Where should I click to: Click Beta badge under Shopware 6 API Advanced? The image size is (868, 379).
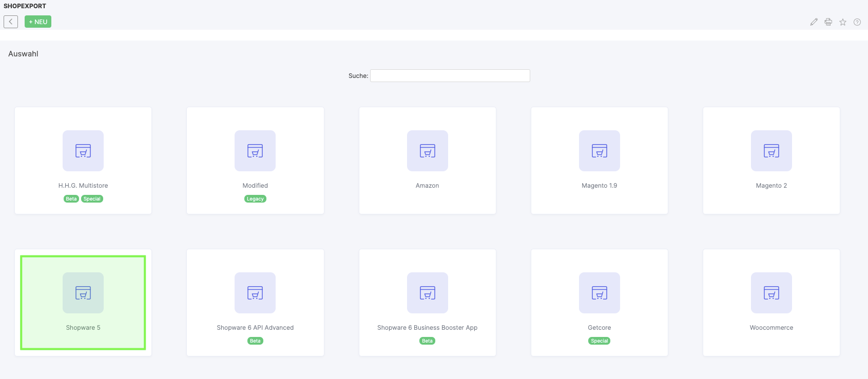coord(255,341)
